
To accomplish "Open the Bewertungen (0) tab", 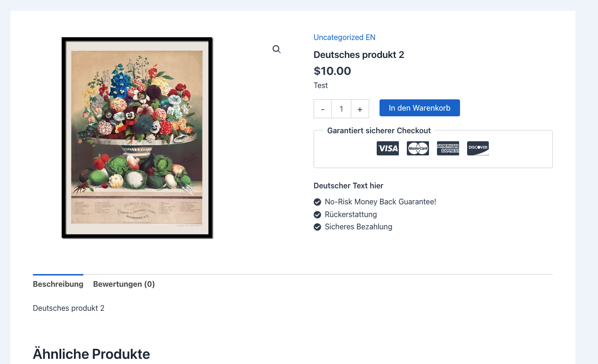I will (124, 284).
